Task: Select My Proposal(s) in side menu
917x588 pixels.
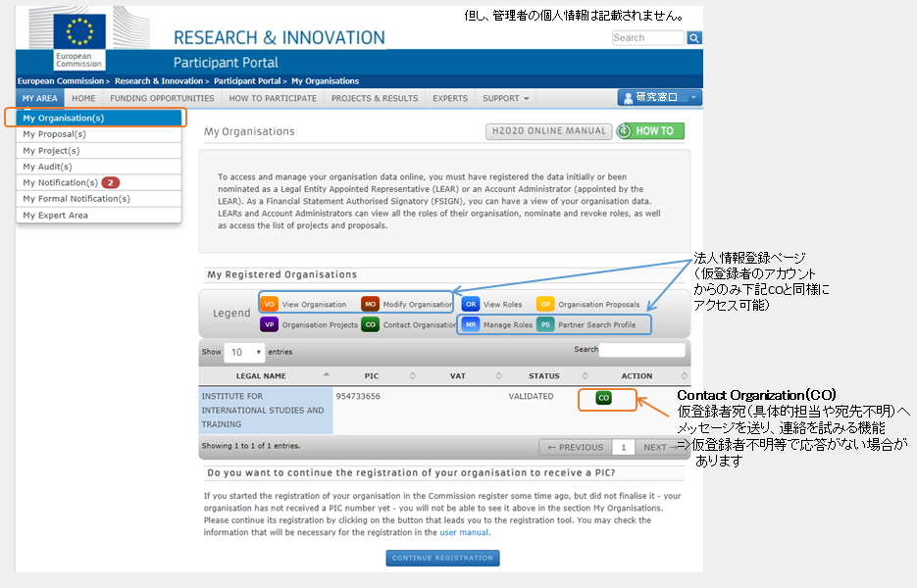Action: 99,134
